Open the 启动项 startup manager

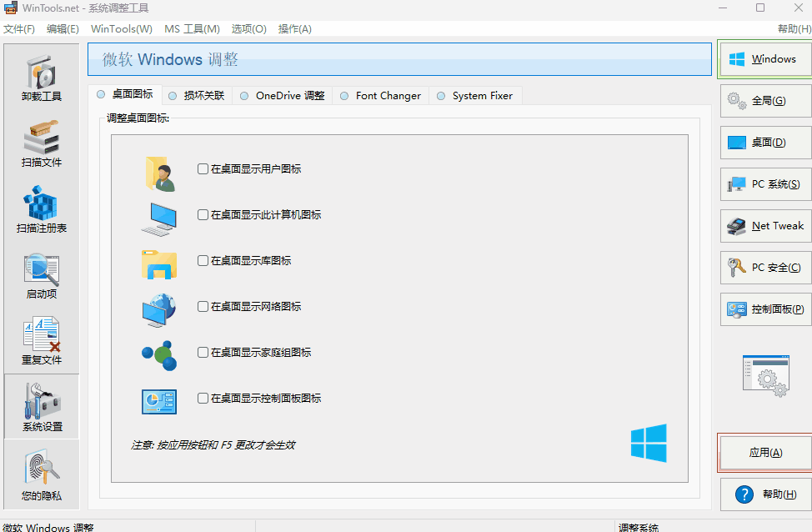42,275
